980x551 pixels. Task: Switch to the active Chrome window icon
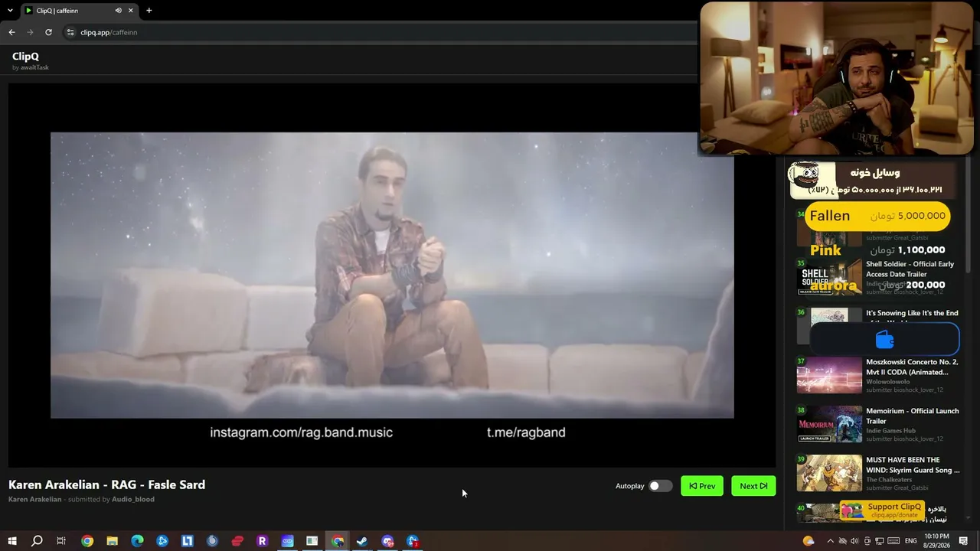click(337, 541)
